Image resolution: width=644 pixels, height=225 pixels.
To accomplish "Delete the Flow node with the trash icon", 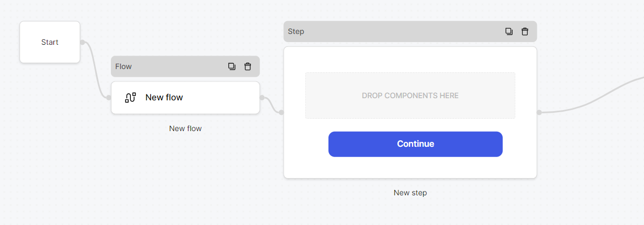I will click(x=248, y=66).
